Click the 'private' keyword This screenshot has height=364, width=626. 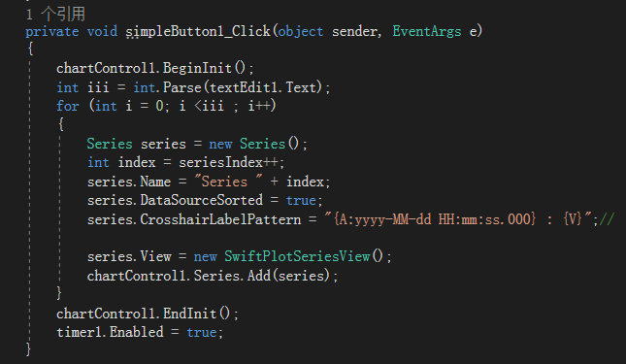click(51, 31)
